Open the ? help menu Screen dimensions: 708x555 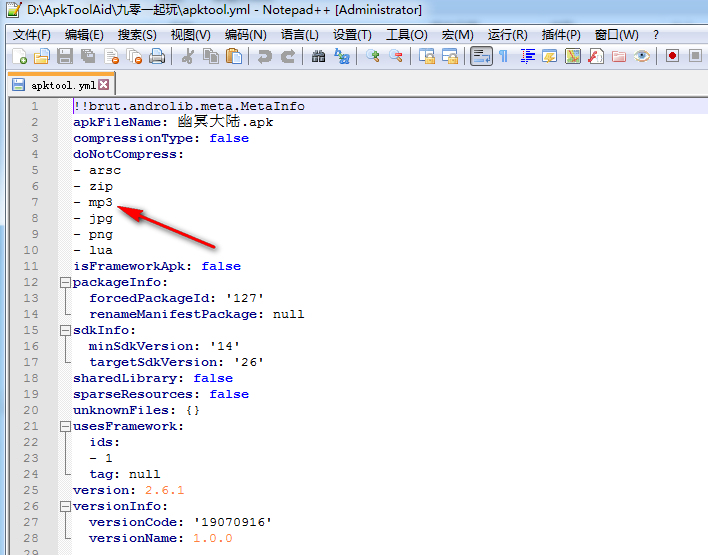pyautogui.click(x=656, y=35)
